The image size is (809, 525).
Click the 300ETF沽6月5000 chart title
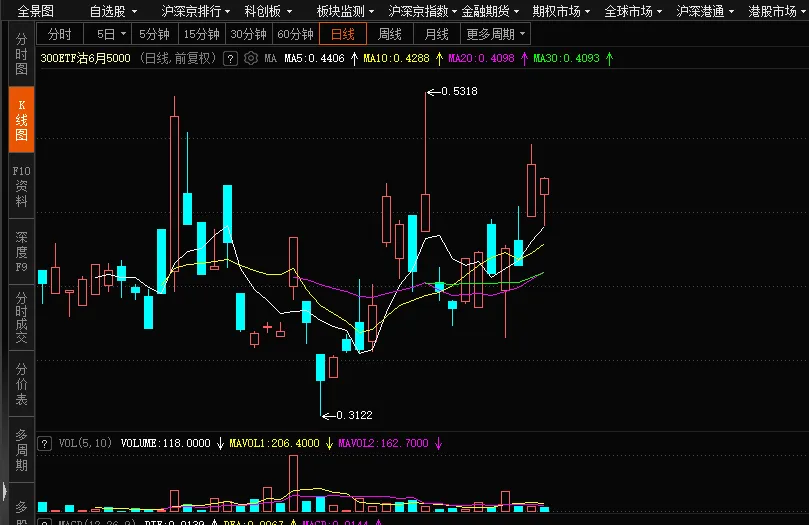86,58
